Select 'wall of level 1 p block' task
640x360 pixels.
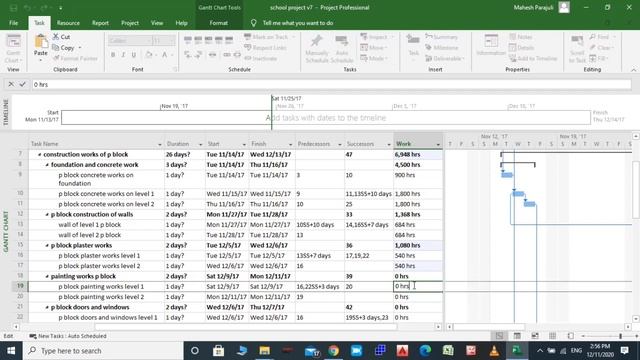(x=89, y=225)
